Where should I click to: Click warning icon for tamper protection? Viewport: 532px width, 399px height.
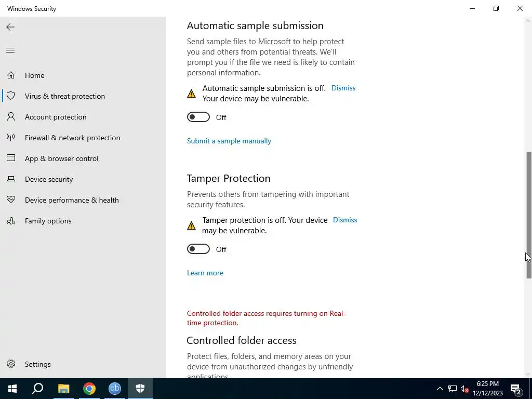click(x=191, y=225)
